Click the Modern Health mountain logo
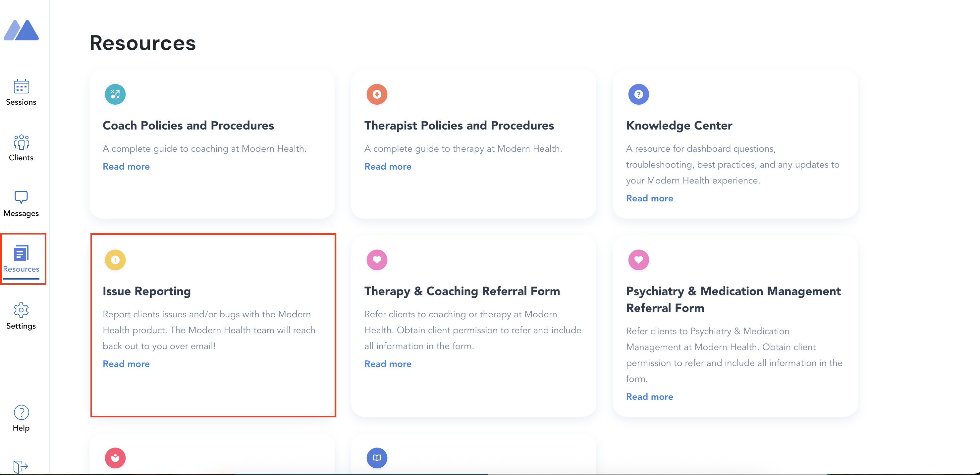This screenshot has width=980, height=475. tap(21, 30)
